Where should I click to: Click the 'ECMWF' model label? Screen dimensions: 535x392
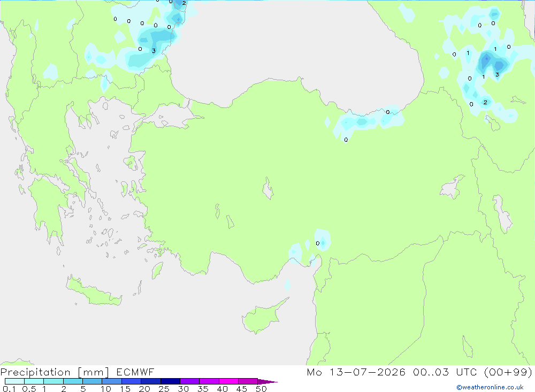(x=135, y=372)
